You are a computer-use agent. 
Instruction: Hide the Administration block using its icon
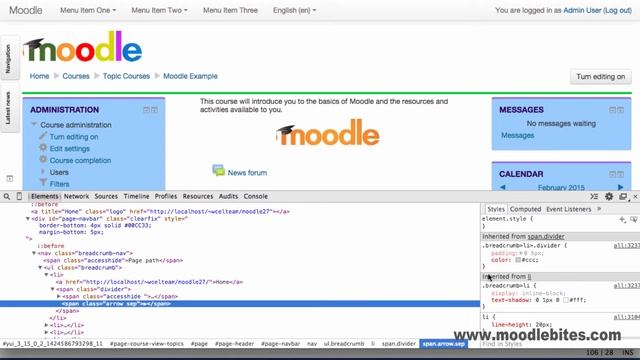pos(146,110)
